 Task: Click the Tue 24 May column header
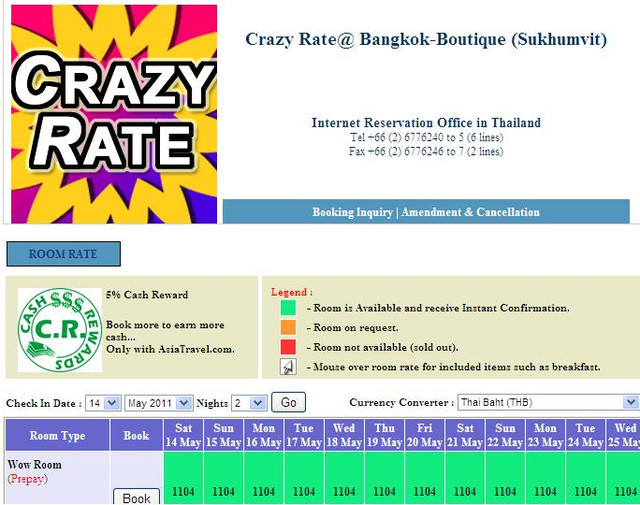[585, 435]
